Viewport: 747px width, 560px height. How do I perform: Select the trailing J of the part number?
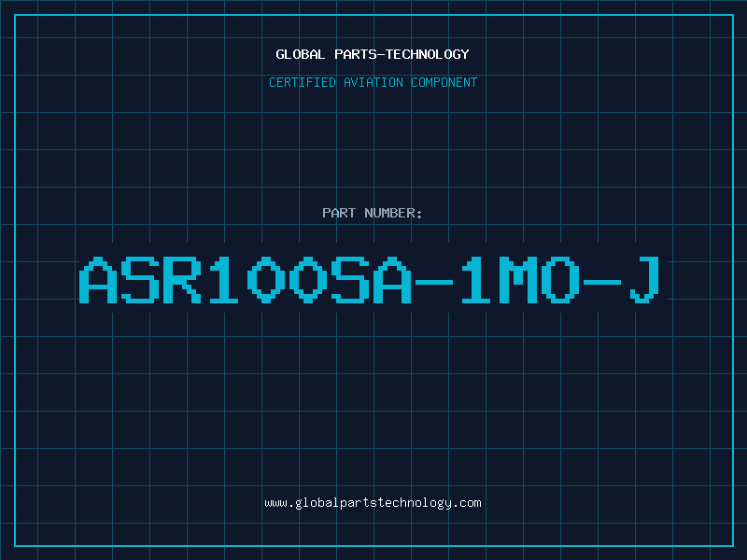pyautogui.click(x=644, y=280)
